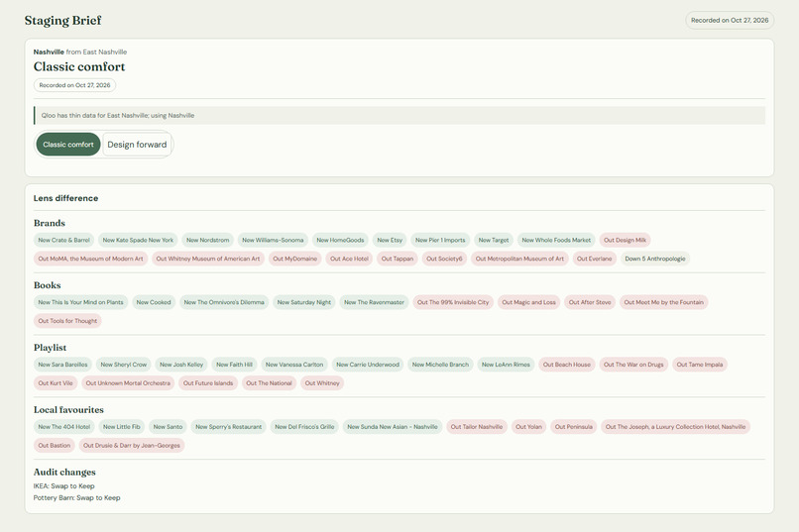The image size is (799, 532).
Task: Click Out Metropolitan Museum of Art chip
Action: click(519, 259)
